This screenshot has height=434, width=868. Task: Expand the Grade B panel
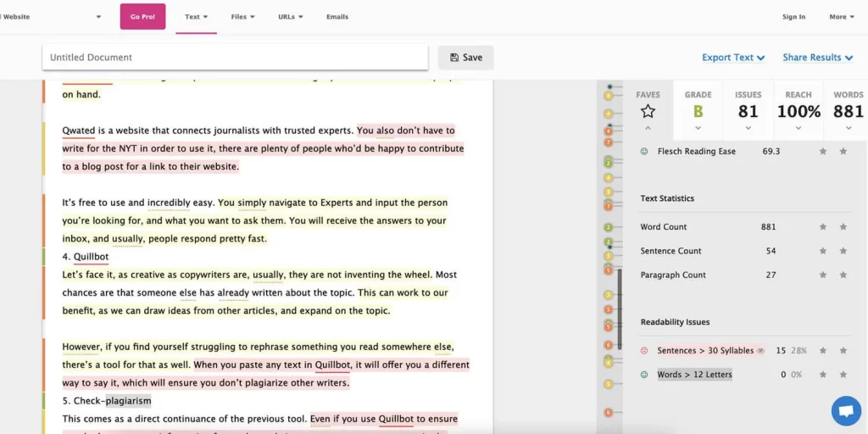coord(698,129)
